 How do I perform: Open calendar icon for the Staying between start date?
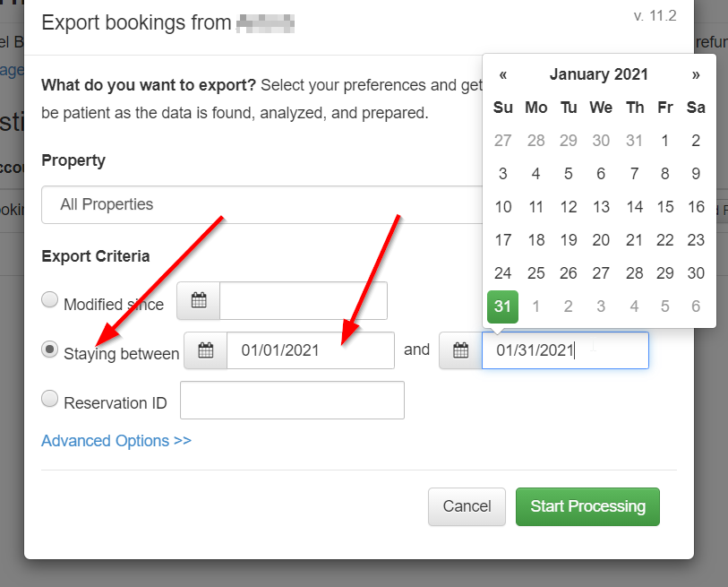[x=205, y=350]
